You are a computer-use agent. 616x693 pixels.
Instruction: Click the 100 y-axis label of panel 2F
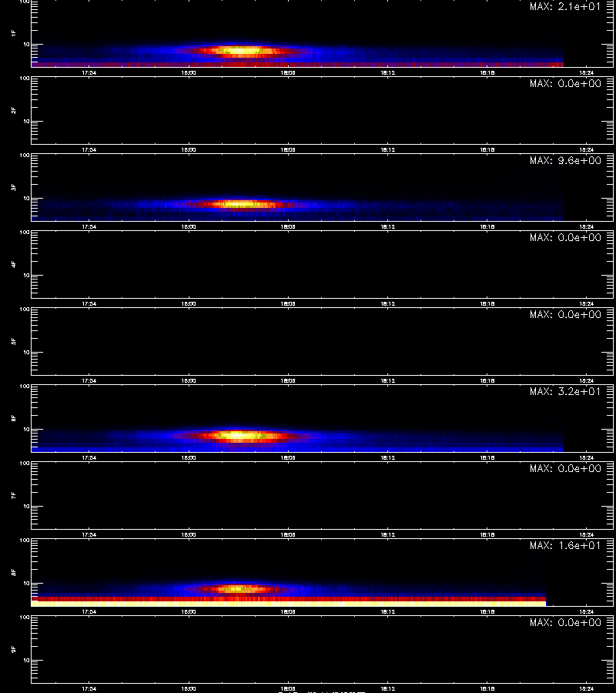click(25, 79)
